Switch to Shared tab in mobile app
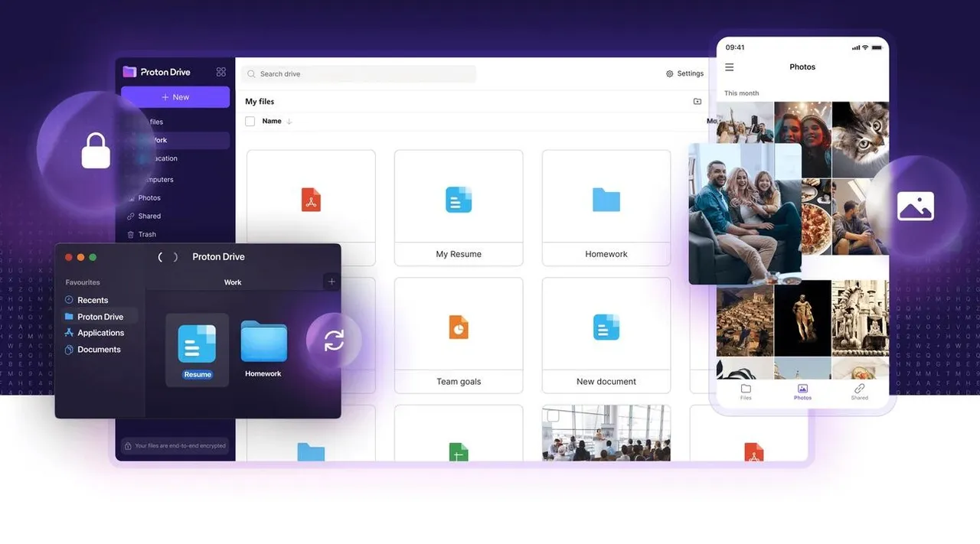 (859, 392)
